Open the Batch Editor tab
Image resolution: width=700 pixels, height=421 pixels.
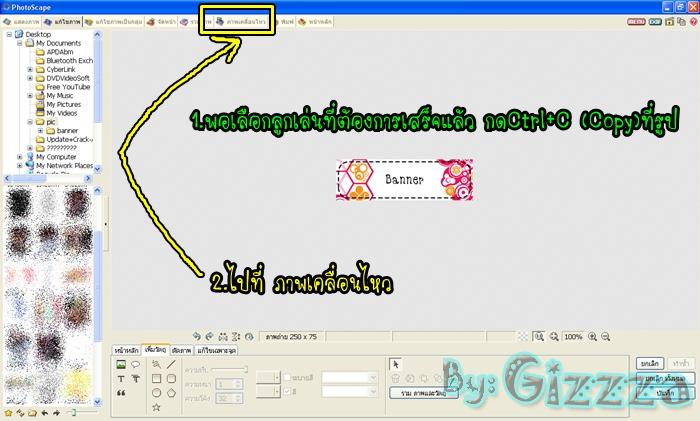113,22
